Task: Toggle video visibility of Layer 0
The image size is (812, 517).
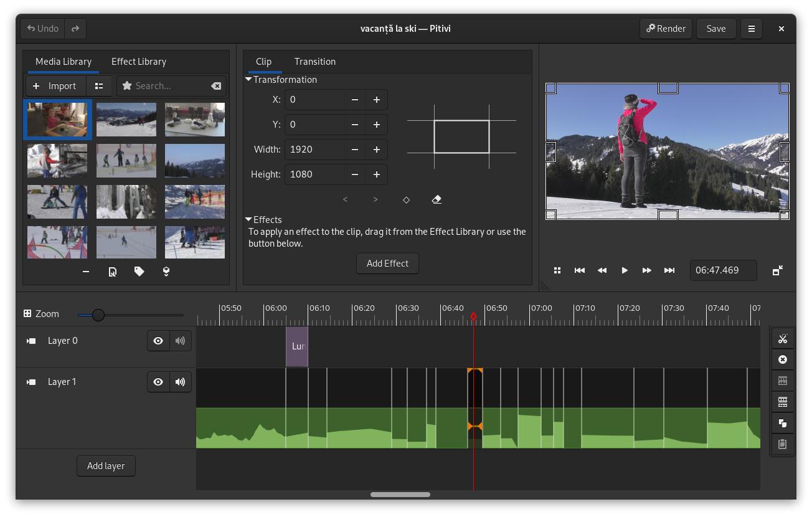Action: [158, 341]
